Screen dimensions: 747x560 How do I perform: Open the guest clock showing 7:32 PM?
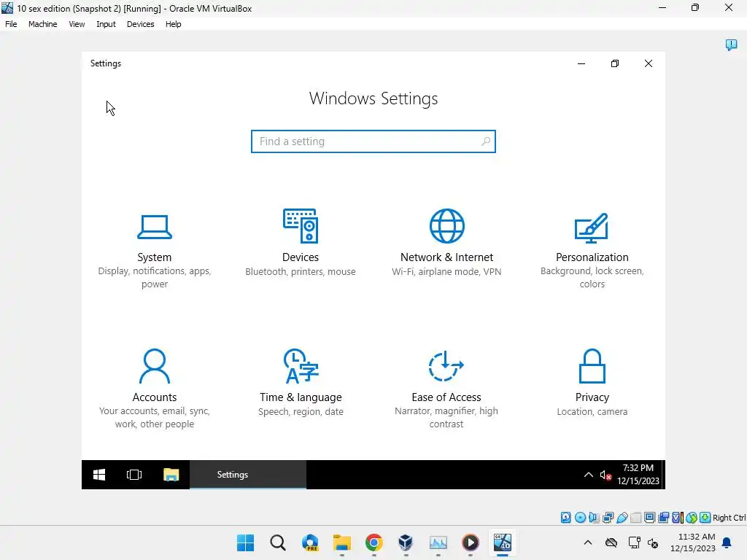click(x=638, y=474)
